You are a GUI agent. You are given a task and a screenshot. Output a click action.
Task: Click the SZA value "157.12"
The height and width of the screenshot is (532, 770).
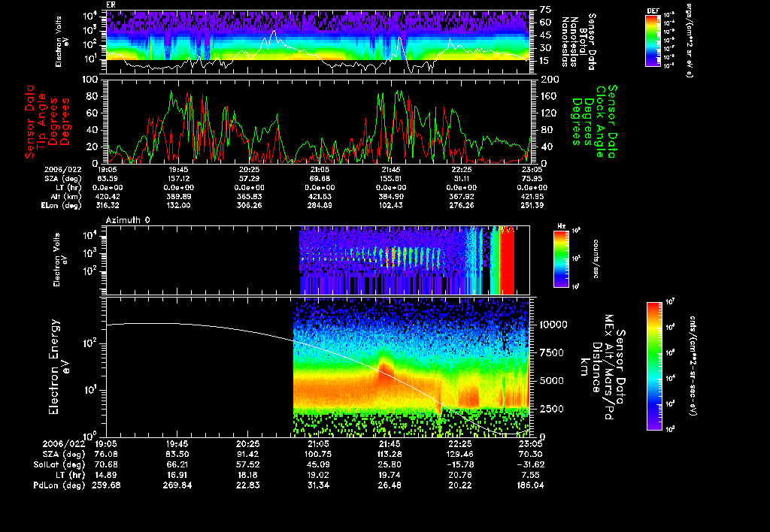click(x=179, y=179)
